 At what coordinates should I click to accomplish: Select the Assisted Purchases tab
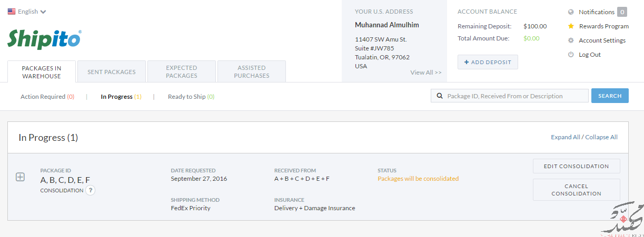tap(252, 72)
